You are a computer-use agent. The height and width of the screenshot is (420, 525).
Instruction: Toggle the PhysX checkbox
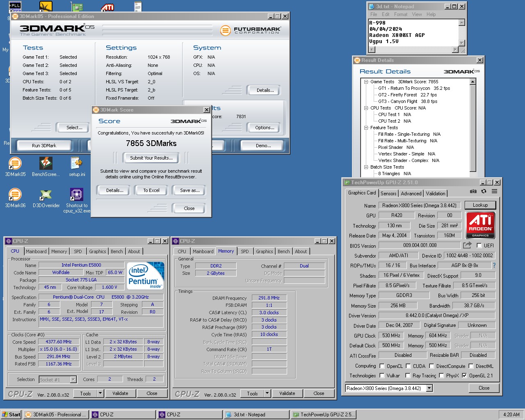(x=442, y=376)
